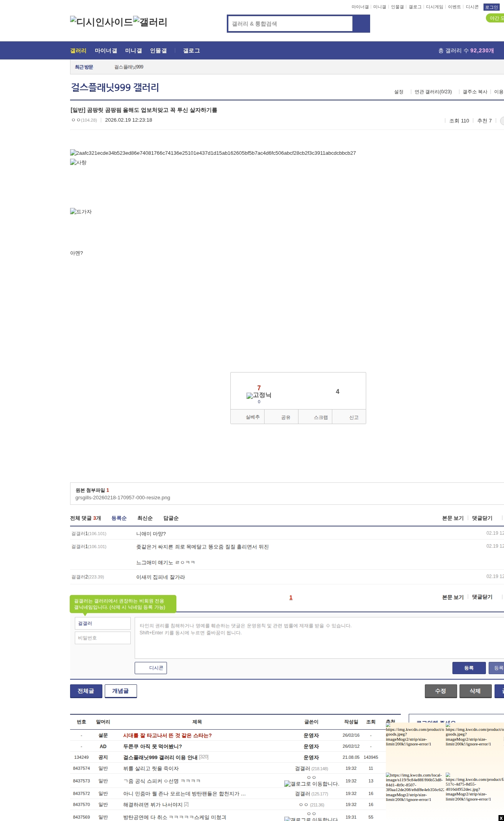Select 갤로그 in the blue navigation bar
This screenshot has height=821, width=504.
191,51
